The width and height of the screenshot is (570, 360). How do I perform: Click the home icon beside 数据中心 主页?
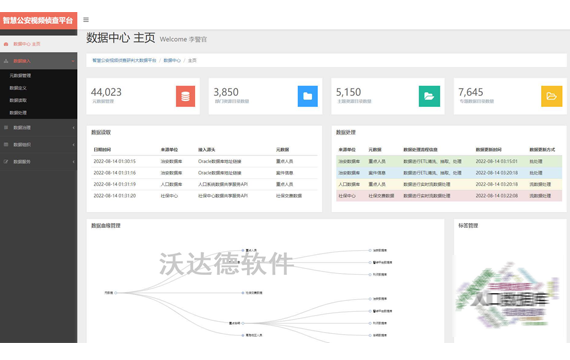point(6,44)
